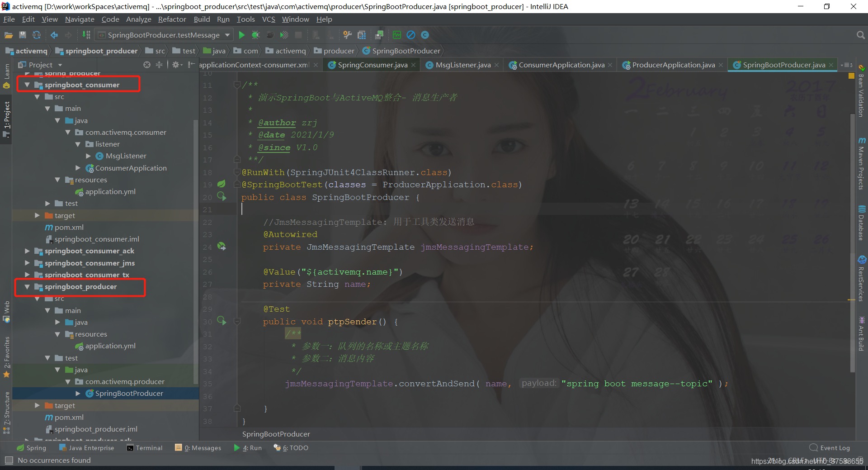Open the 4: Run tool window
The width and height of the screenshot is (868, 470).
coord(248,448)
